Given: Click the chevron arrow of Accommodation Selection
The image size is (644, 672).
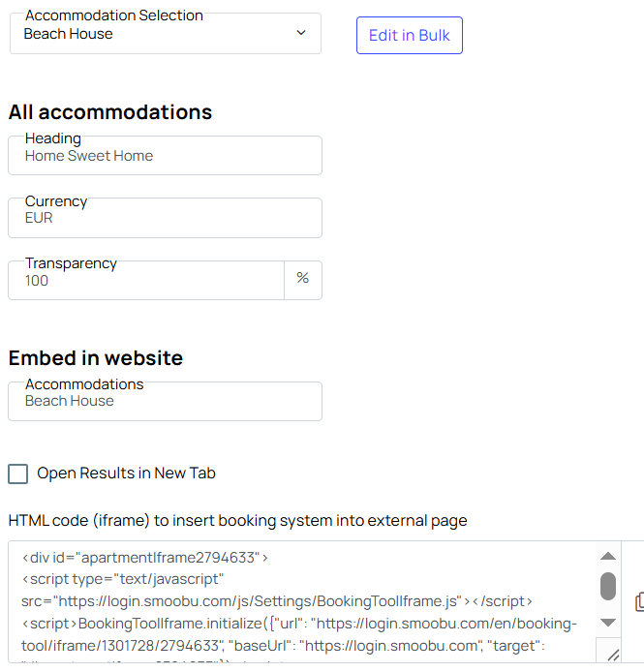Looking at the screenshot, I should click(x=301, y=33).
